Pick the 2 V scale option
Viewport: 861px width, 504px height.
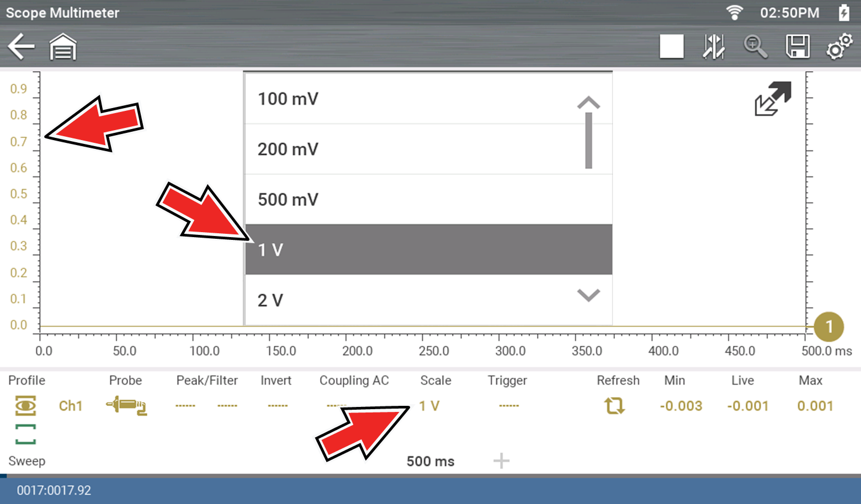[408, 300]
